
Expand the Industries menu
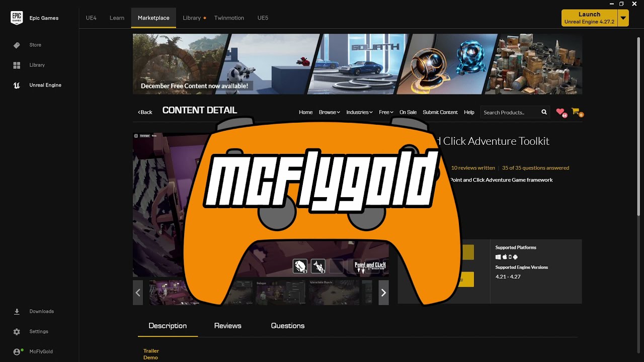click(359, 112)
